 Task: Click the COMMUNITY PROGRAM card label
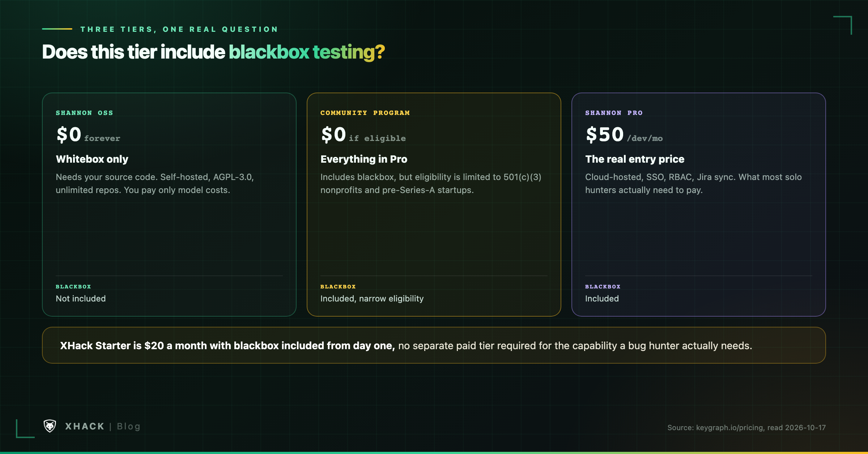coord(365,113)
